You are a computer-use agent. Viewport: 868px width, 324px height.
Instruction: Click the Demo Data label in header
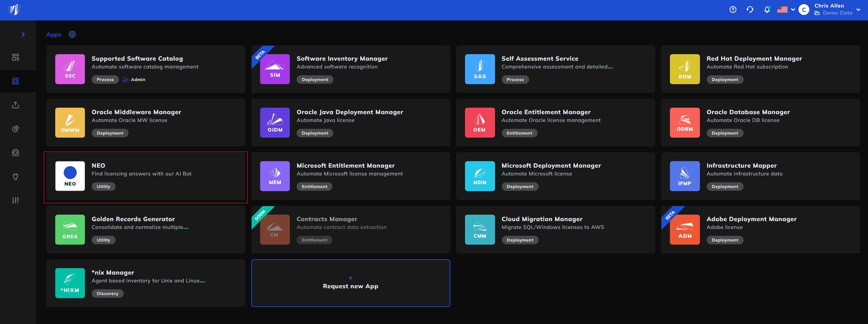click(837, 13)
